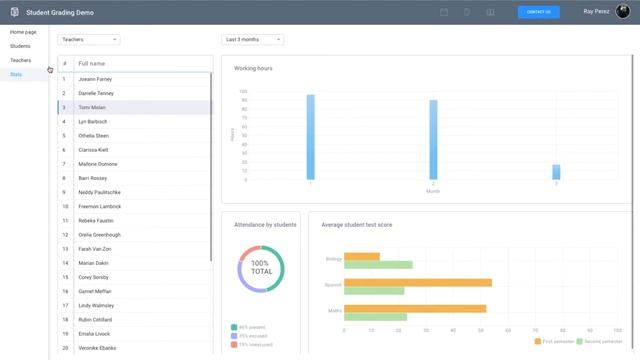Click the month 1 working hours bar

(x=311, y=137)
